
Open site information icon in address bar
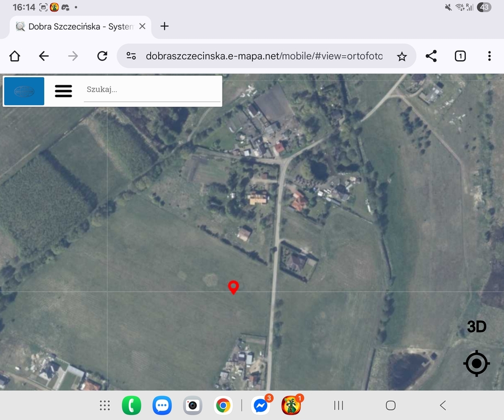point(131,56)
